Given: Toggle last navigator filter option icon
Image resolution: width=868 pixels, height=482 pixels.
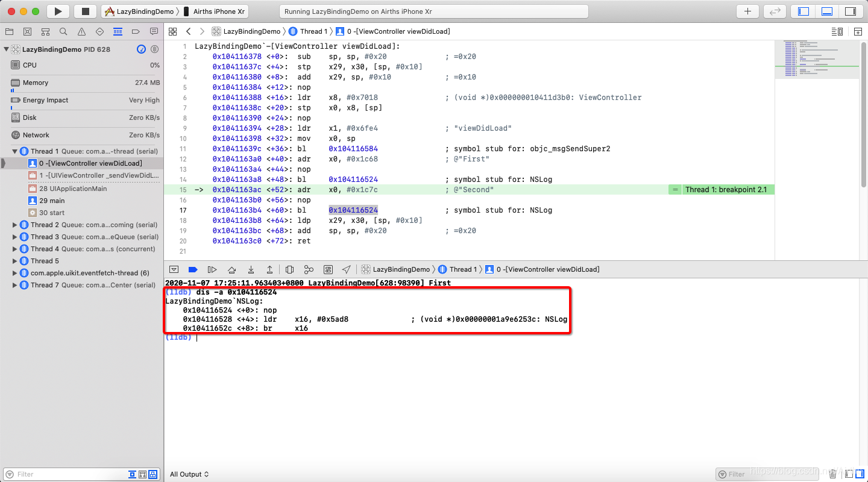Looking at the screenshot, I should point(153,474).
